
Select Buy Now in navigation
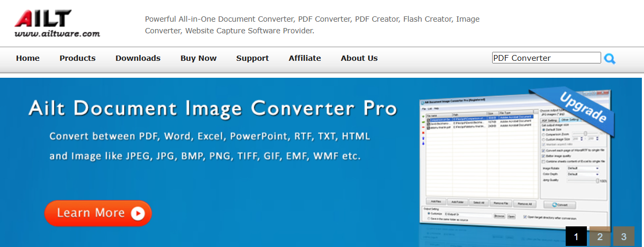tap(198, 58)
